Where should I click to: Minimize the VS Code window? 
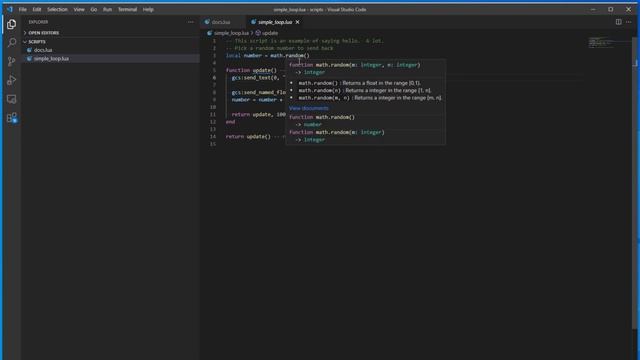coord(593,9)
